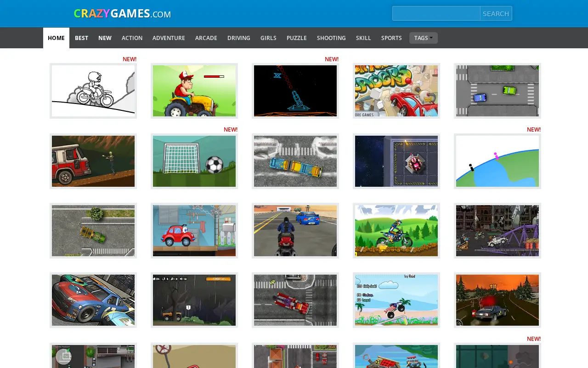
Task: Open the yellow tractor driver game thumbnail
Action: click(x=194, y=91)
